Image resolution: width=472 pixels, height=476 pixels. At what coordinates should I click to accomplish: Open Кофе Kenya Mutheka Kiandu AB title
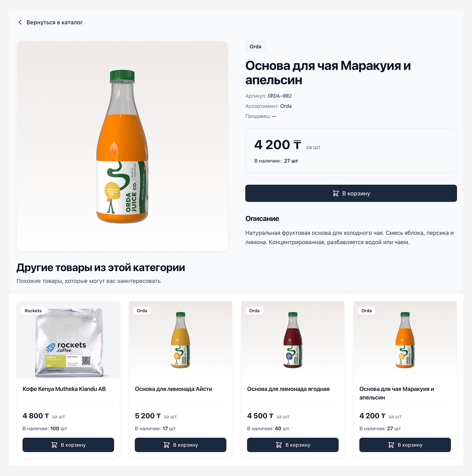64,389
